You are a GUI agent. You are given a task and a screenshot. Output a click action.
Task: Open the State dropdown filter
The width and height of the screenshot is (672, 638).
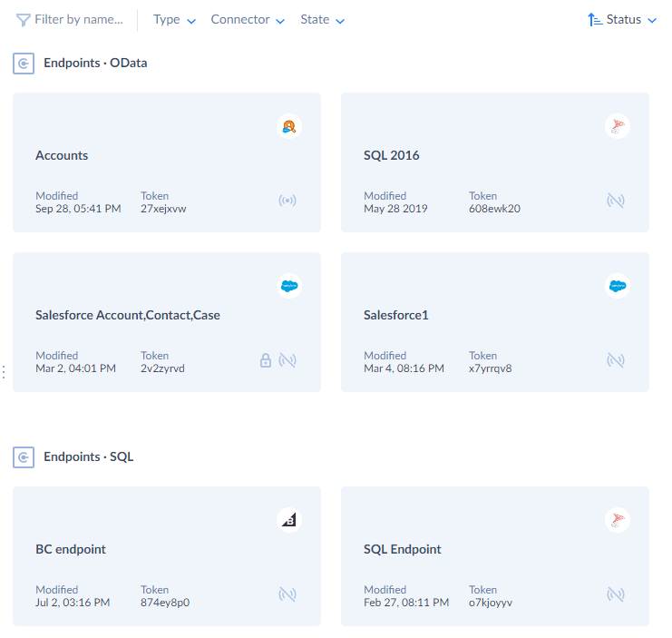coord(322,20)
